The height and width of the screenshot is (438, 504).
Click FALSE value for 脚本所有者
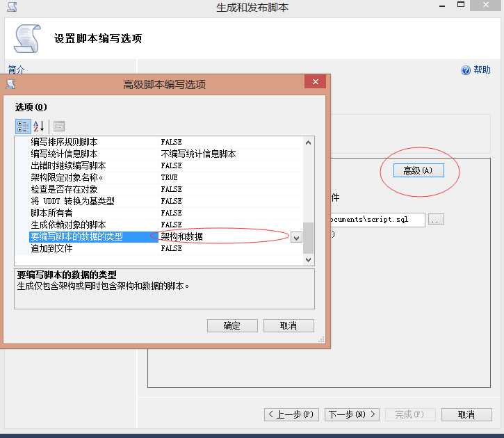click(x=171, y=213)
